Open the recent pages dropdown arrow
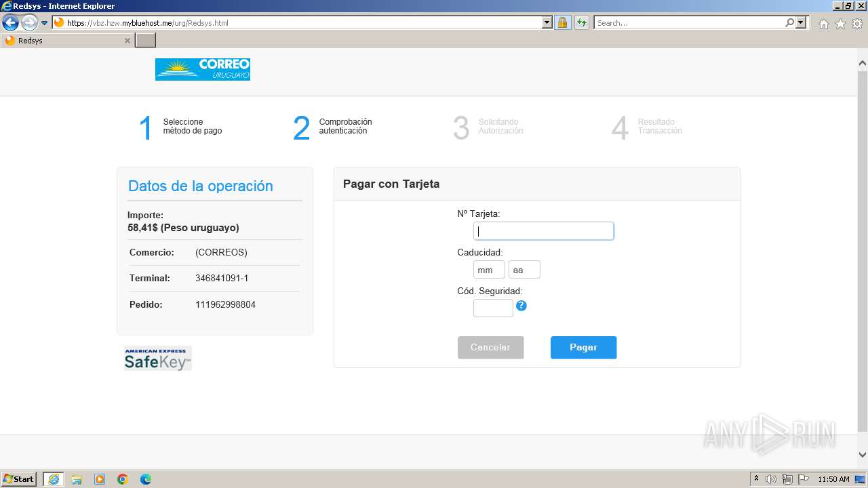Screen dimensions: 868x488 (x=45, y=23)
